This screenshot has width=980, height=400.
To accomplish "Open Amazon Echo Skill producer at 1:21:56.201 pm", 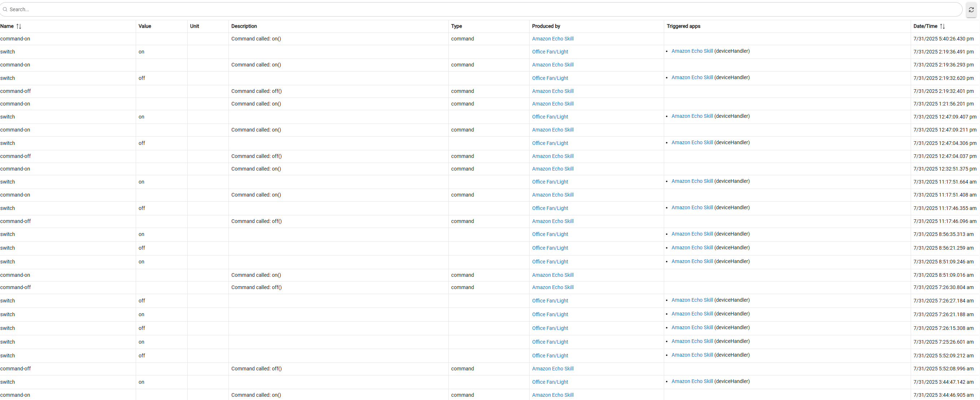I will pyautogui.click(x=552, y=104).
